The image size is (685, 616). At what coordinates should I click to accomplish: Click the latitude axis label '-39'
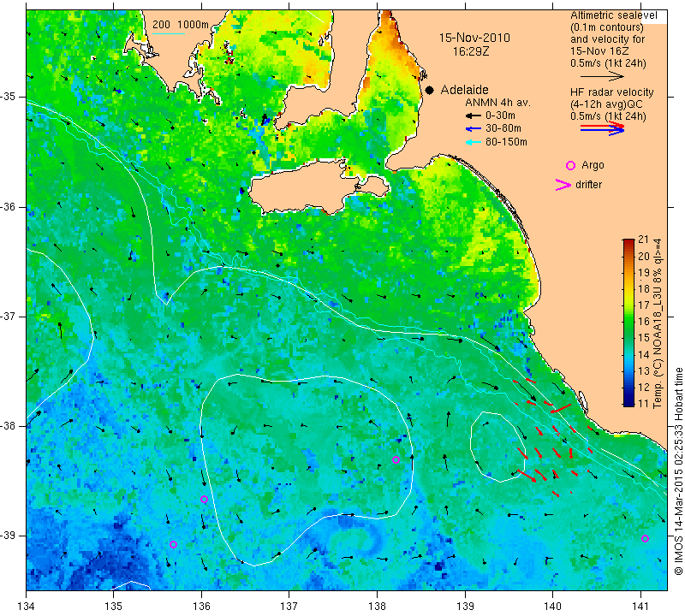point(9,536)
